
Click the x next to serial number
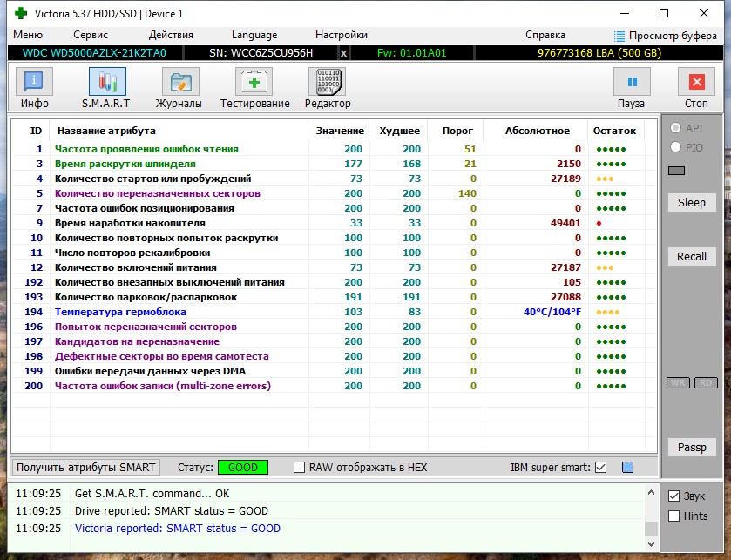(343, 53)
